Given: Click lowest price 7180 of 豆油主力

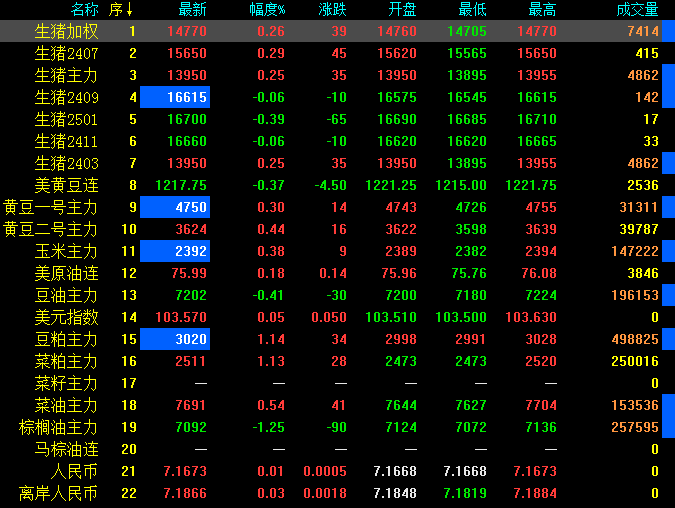Looking at the screenshot, I should point(471,295).
